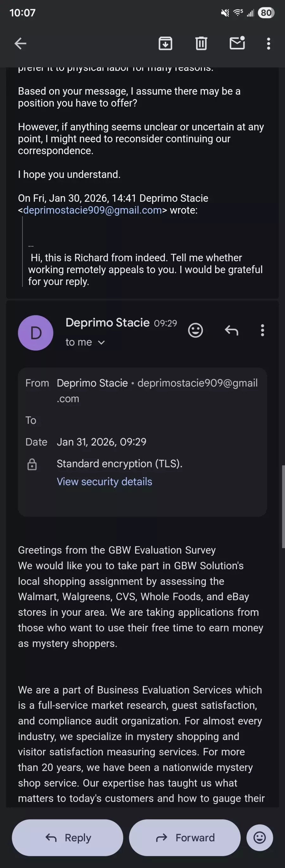The image size is (285, 868).
Task: Mark the email as unread
Action: click(x=237, y=43)
